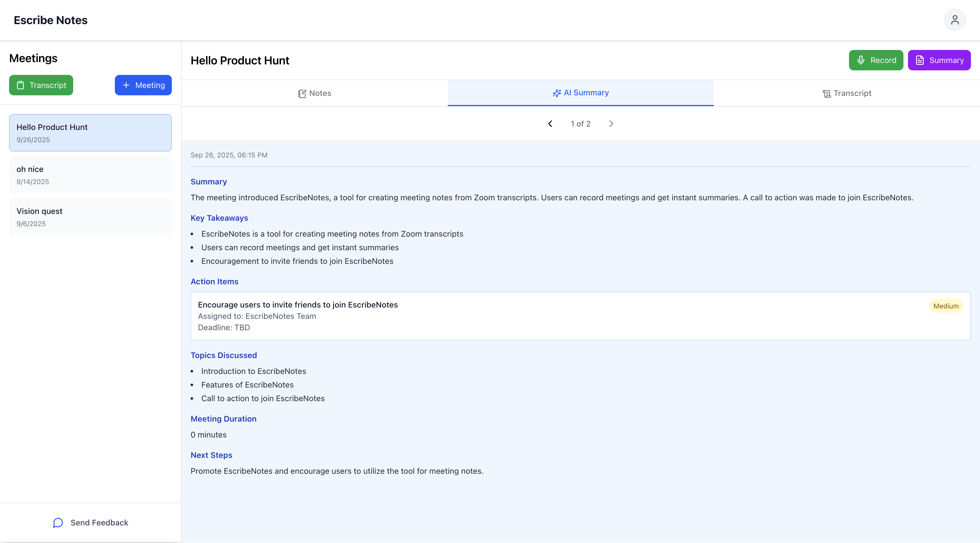Click the Escribe Notes logo title
Viewport: 980px width, 543px height.
50,20
